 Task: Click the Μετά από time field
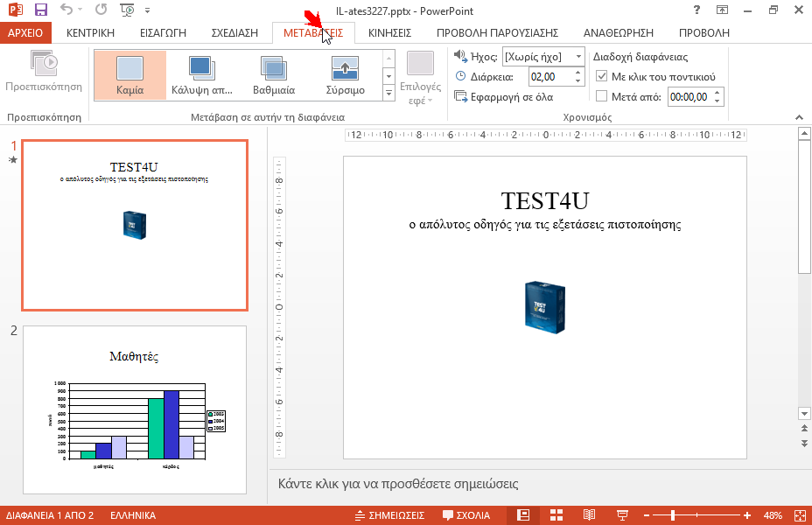coord(690,97)
